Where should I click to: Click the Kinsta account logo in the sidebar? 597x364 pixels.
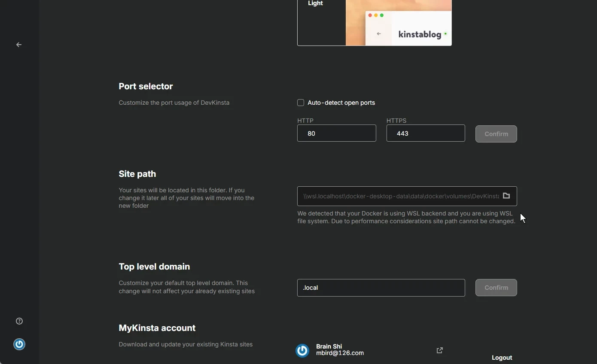[x=19, y=344]
